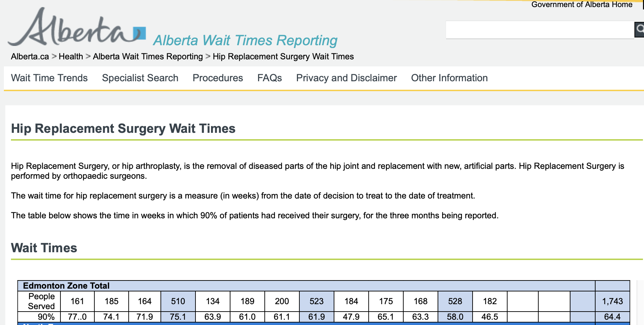Click the People Served row label
644x325 pixels.
pos(39,301)
